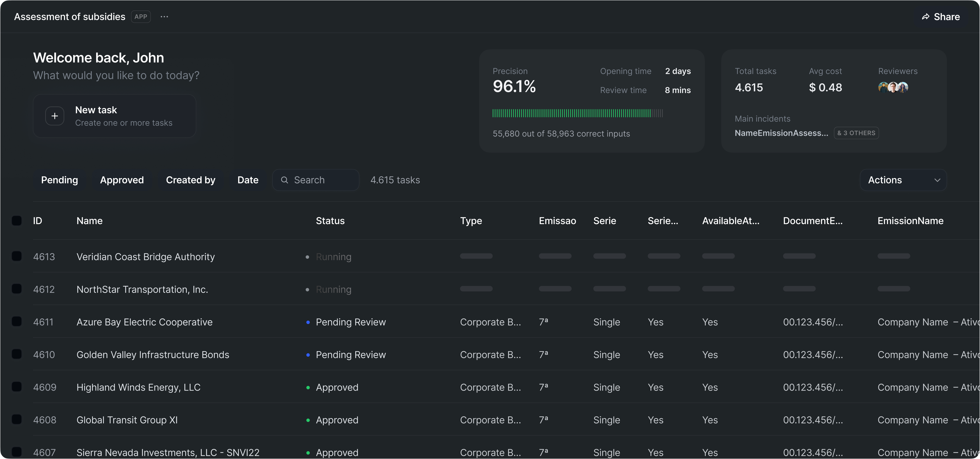
Task: Filter tasks by Pending
Action: click(59, 180)
